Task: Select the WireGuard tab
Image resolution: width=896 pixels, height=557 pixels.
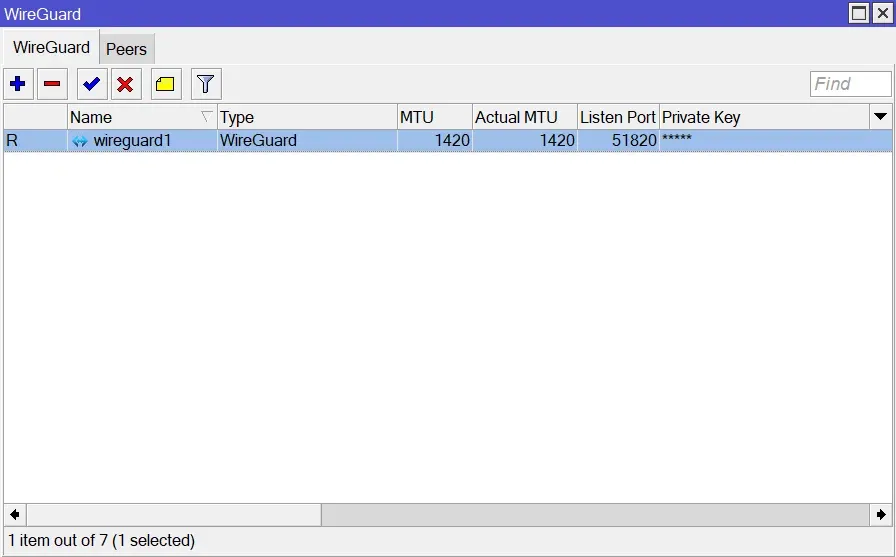Action: click(51, 48)
